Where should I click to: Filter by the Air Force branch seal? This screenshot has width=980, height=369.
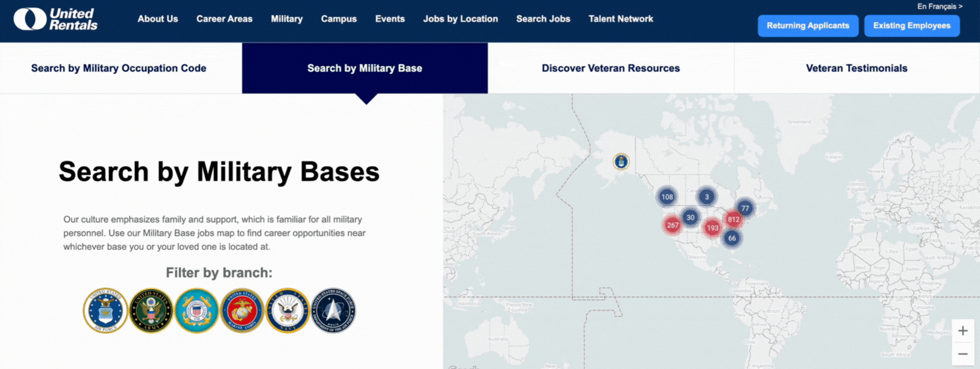[x=105, y=311]
